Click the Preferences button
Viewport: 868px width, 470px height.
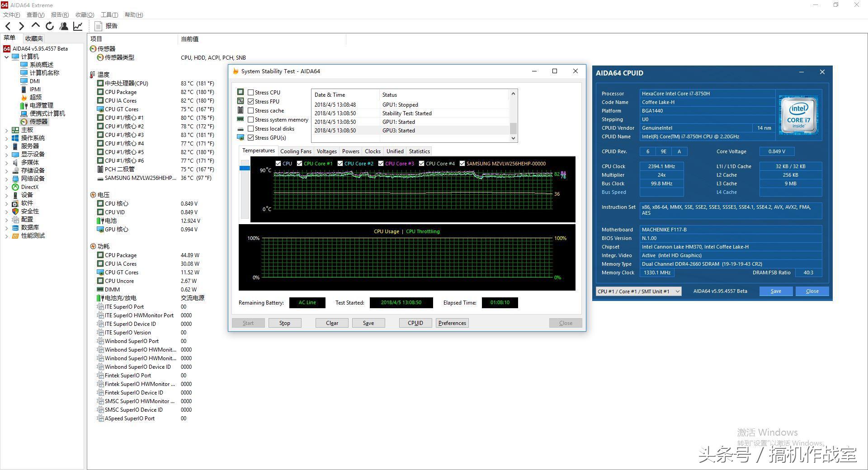tap(452, 323)
